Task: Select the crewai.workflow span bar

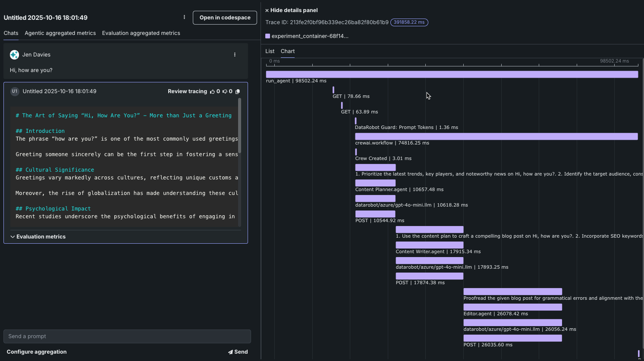Action: click(496, 136)
